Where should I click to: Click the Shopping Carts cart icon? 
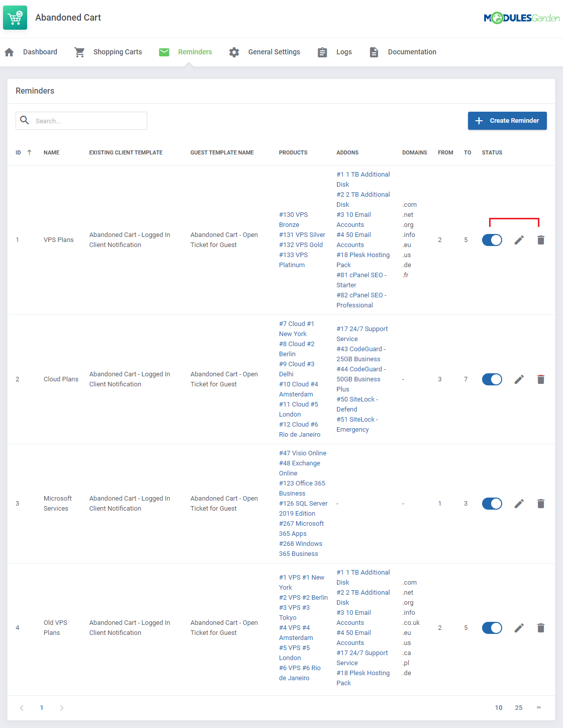79,52
